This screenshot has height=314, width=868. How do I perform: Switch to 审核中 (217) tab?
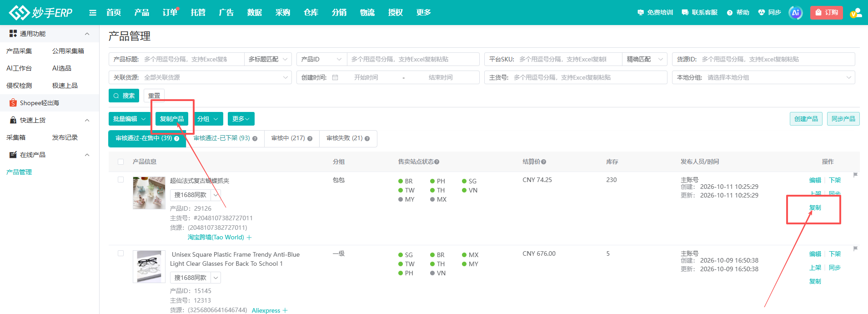(291, 138)
